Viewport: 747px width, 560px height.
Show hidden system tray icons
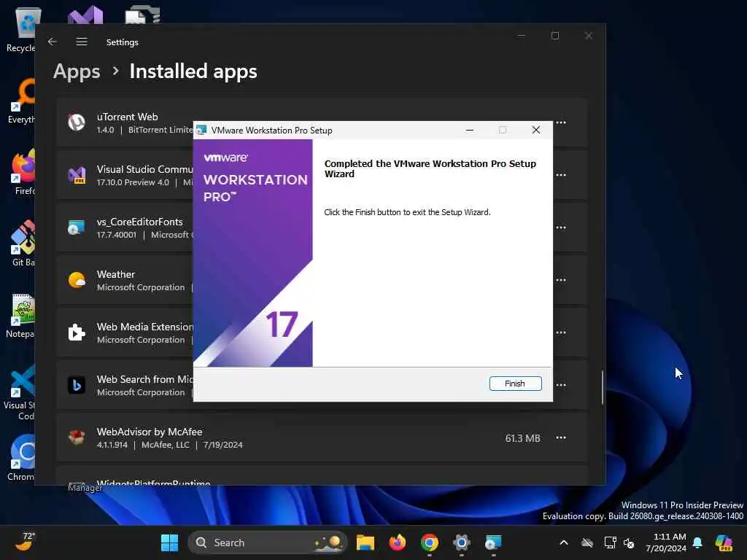[x=564, y=542]
